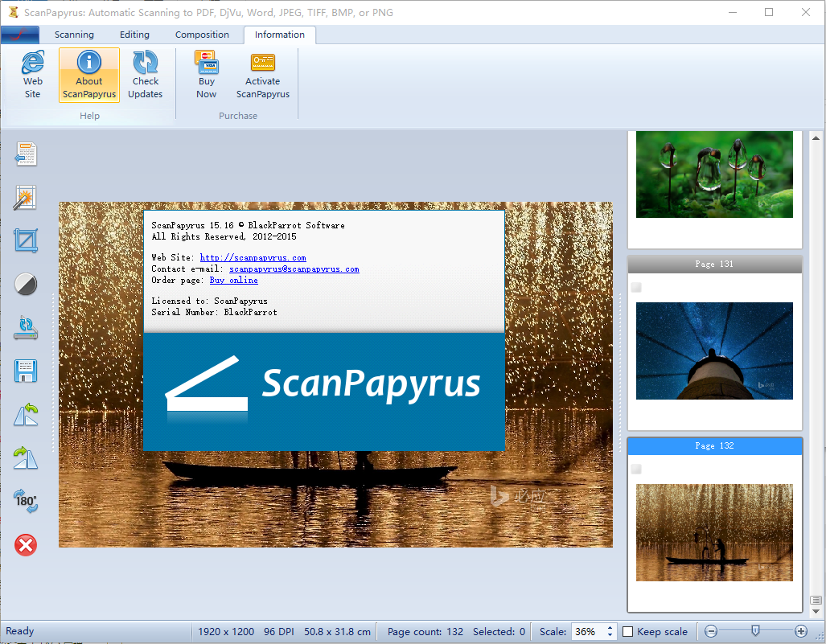This screenshot has width=826, height=644.
Task: Open the application menu button at top-left
Action: click(x=20, y=35)
